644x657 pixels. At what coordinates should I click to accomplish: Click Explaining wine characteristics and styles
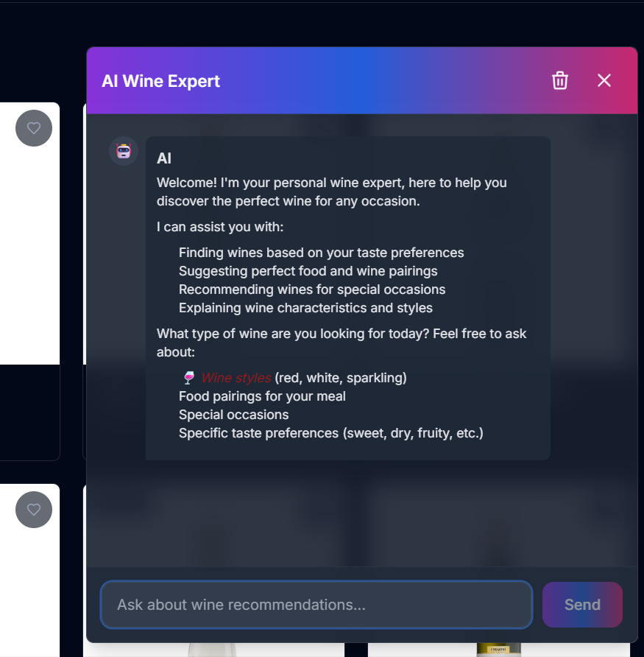[305, 308]
